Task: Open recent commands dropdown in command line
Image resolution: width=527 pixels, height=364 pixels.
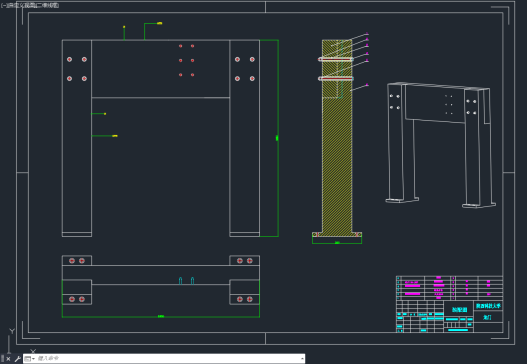Action: point(30,359)
